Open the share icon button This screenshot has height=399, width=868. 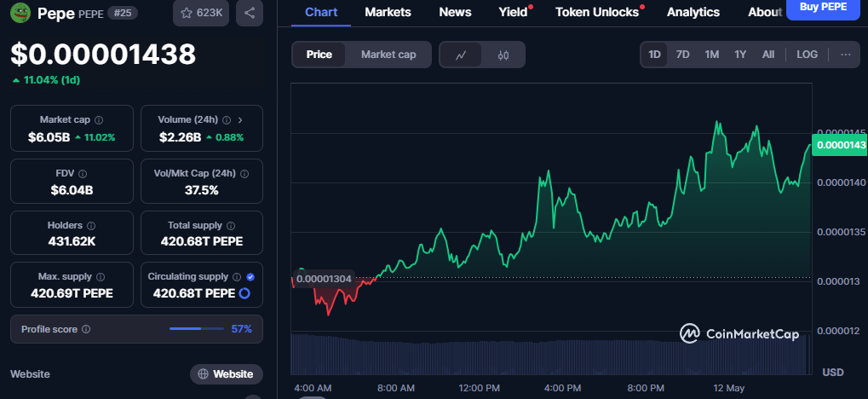[250, 13]
